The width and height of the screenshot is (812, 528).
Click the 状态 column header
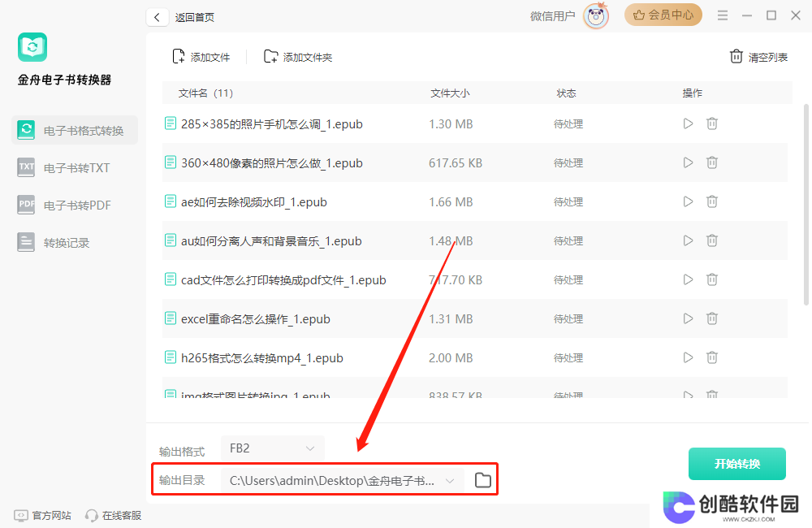click(x=566, y=93)
